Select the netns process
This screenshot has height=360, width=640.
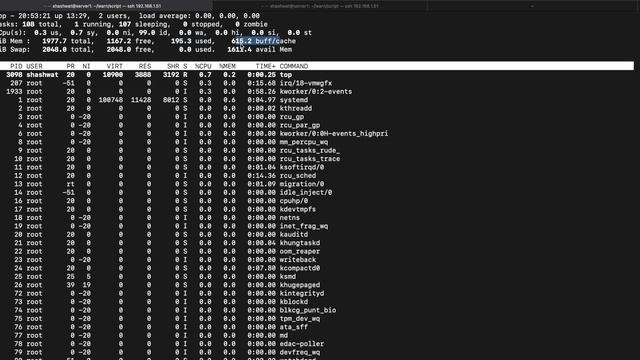point(289,218)
